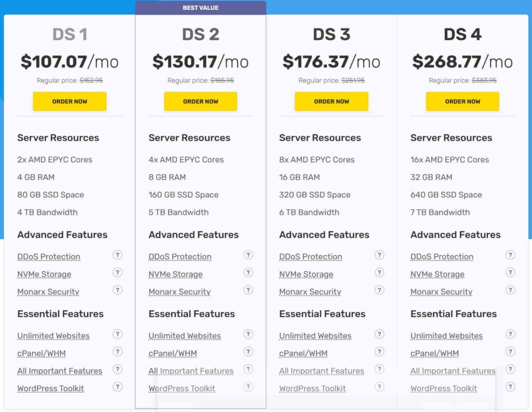The image size is (532, 412).
Task: Open DS 2 cPanel/WHM link
Action: pos(172,354)
